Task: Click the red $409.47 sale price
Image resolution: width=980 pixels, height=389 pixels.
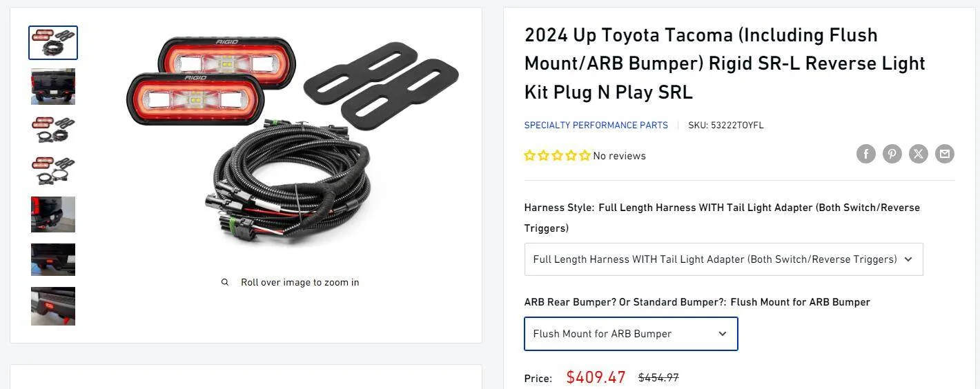Action: (x=596, y=377)
